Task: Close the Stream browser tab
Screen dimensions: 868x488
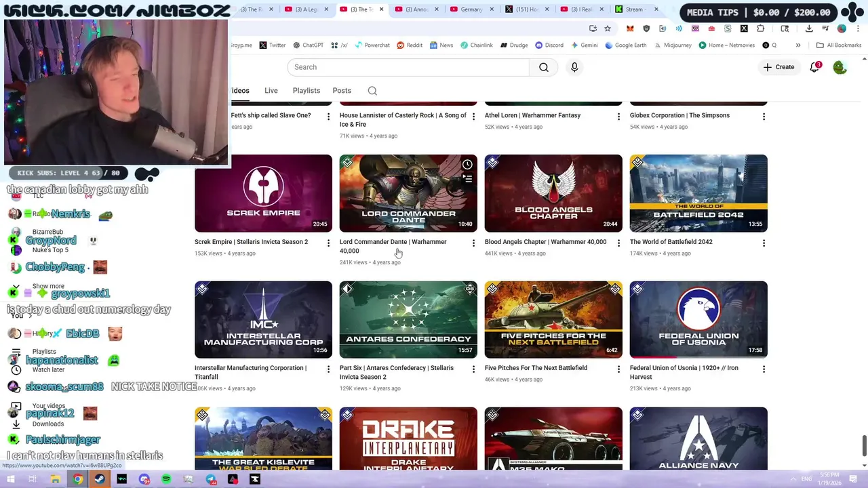Action: tap(656, 9)
